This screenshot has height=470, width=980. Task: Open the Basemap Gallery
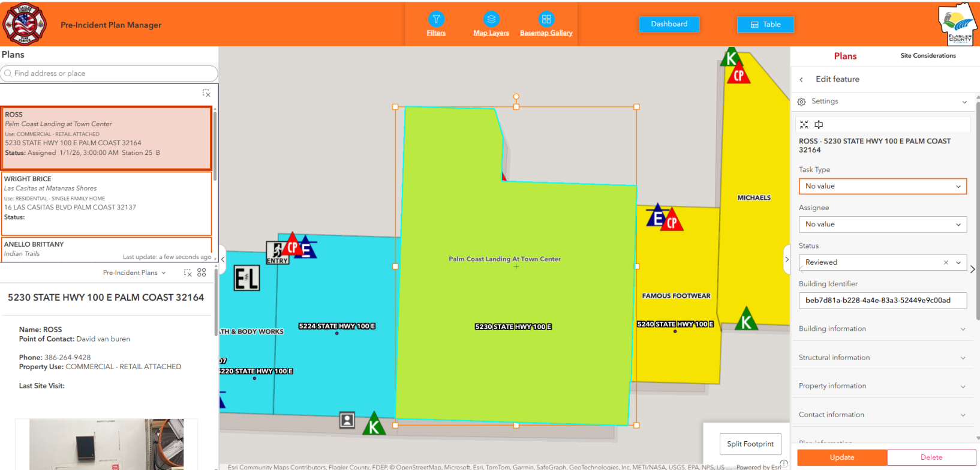546,24
